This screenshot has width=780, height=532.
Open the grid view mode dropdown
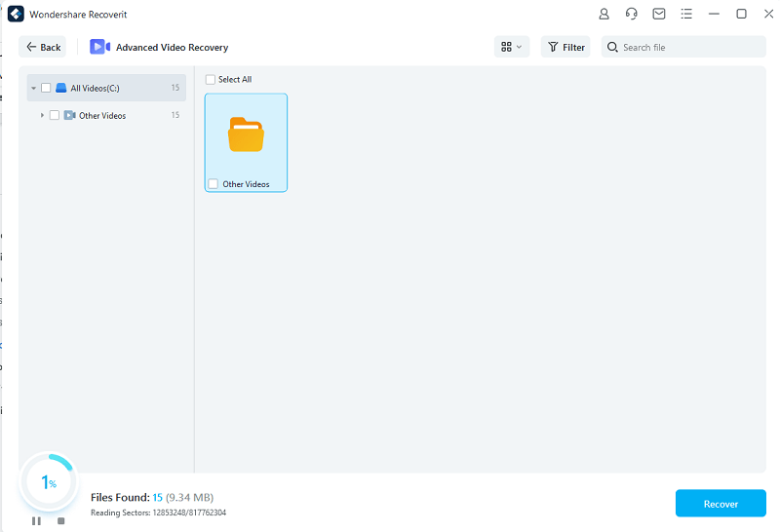click(x=511, y=47)
